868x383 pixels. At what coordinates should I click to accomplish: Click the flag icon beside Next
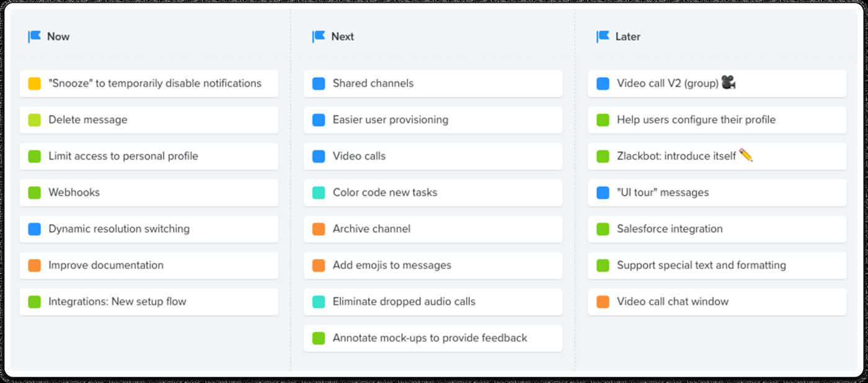318,37
